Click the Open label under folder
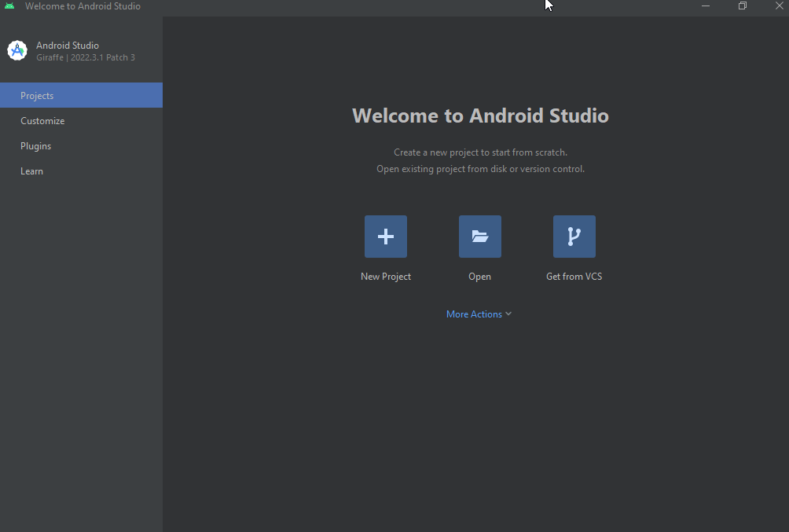 (479, 277)
